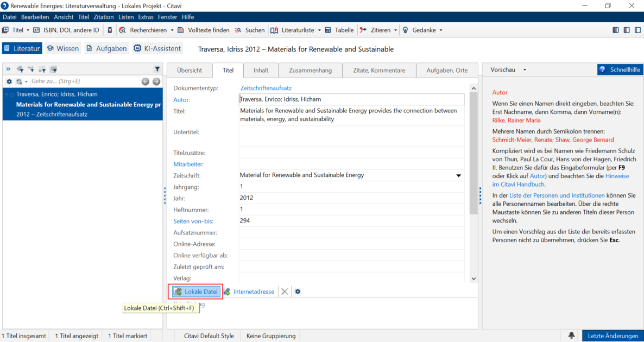Open the Vorschau dropdown arrow
This screenshot has width=644, height=342.
[525, 70]
